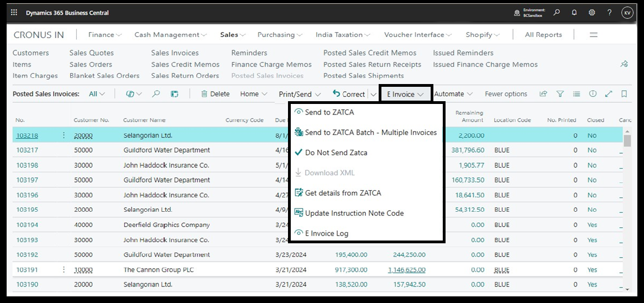Click the share icon in list toolbar
The image size is (644, 303).
click(x=543, y=94)
